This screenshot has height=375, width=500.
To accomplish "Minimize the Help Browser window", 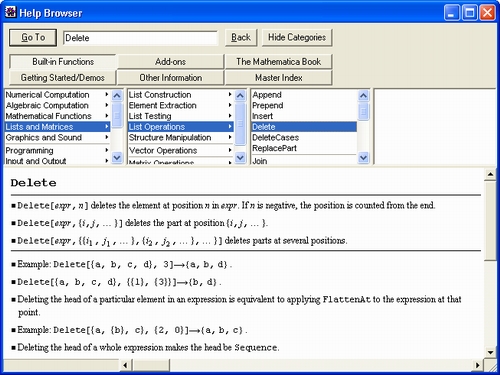I will (x=452, y=13).
